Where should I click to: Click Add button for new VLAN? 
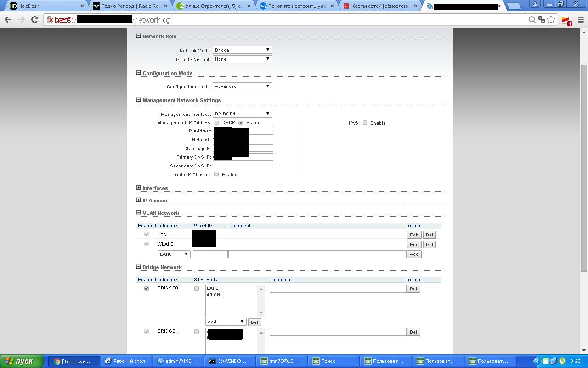click(x=414, y=254)
